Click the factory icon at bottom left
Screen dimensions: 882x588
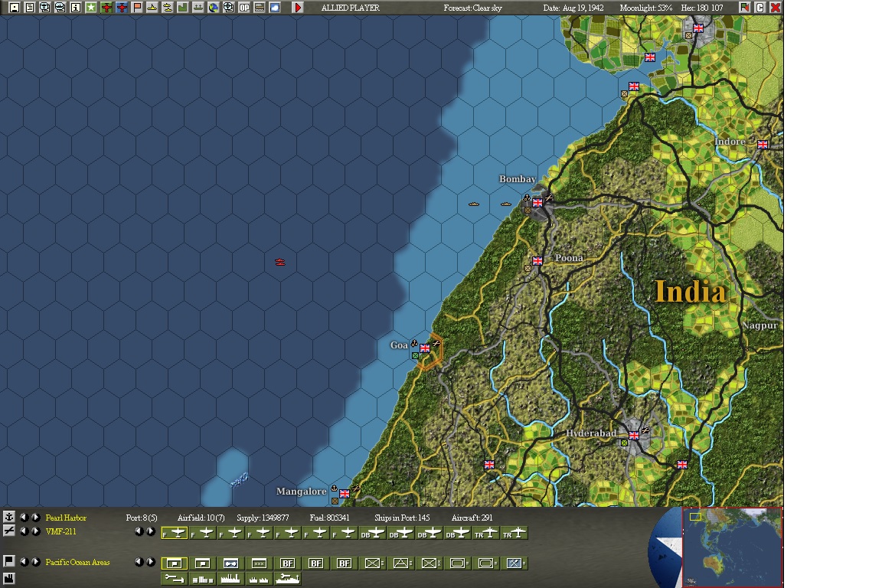point(9,578)
